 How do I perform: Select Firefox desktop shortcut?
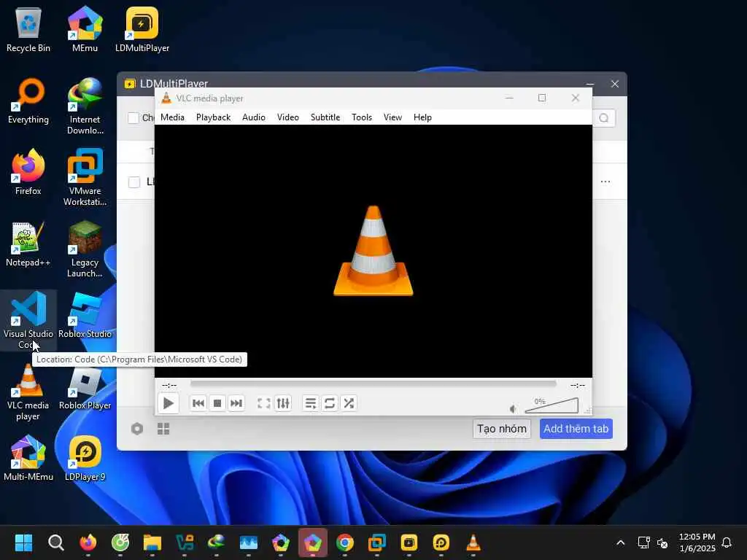(28, 172)
